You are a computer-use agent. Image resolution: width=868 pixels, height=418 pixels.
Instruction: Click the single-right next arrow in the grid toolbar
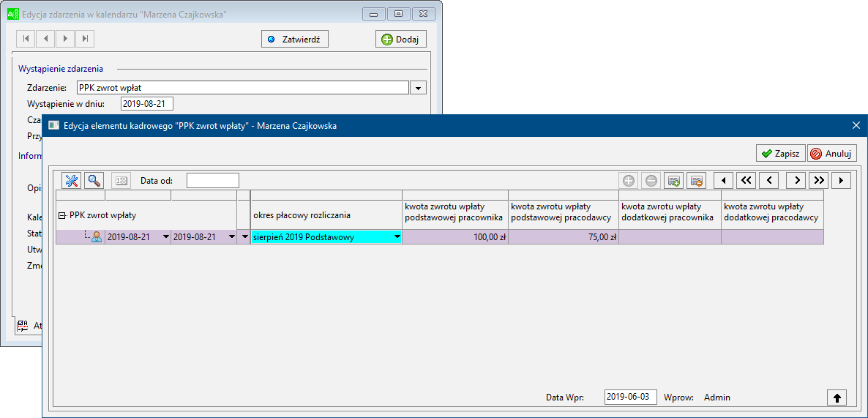[796, 180]
